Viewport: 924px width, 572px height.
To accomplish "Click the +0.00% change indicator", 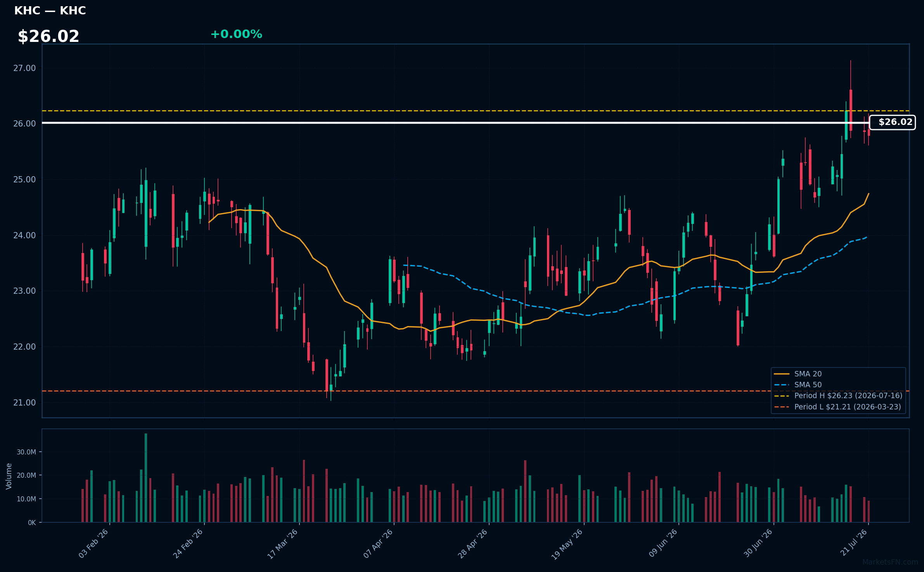I will tap(236, 34).
